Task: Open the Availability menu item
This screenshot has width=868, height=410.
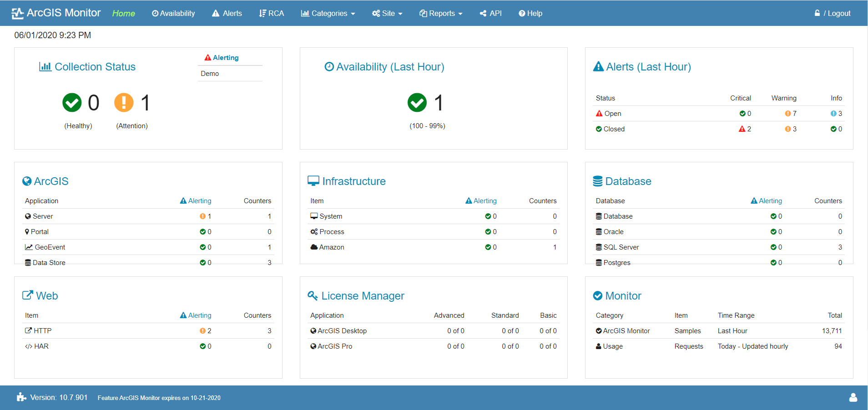Action: tap(173, 14)
